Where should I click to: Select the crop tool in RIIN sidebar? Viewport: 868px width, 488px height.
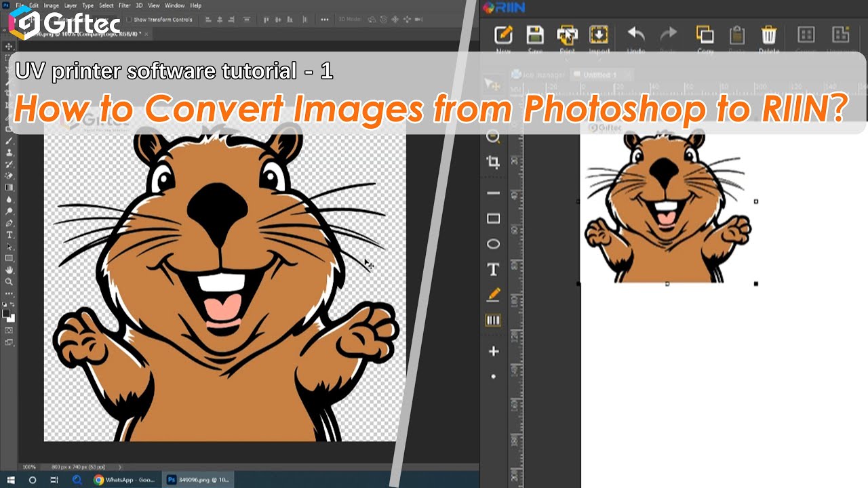(493, 162)
